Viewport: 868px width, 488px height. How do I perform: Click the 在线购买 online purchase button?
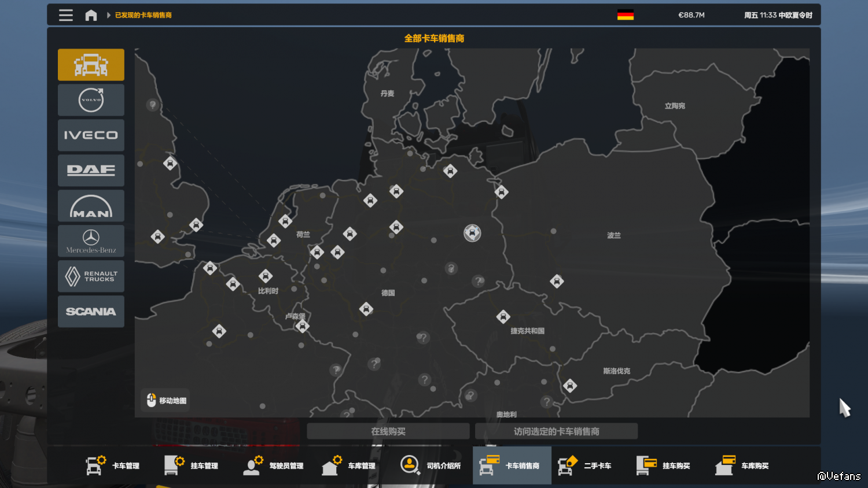[388, 431]
